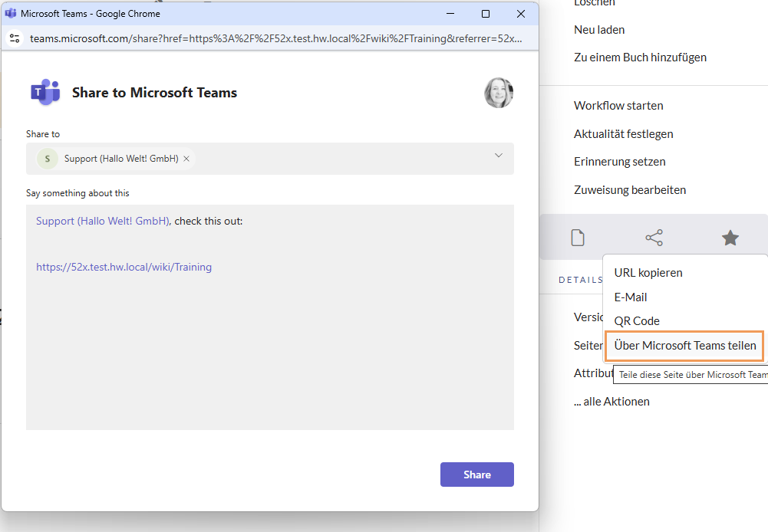Click the page document icon
This screenshot has width=768, height=532.
click(578, 238)
